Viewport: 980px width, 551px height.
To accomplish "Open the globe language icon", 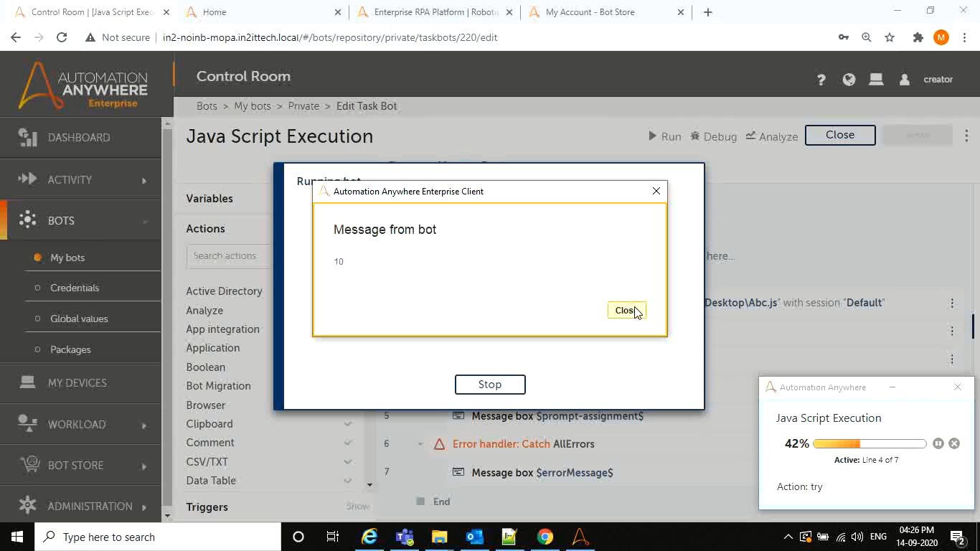I will click(x=849, y=80).
